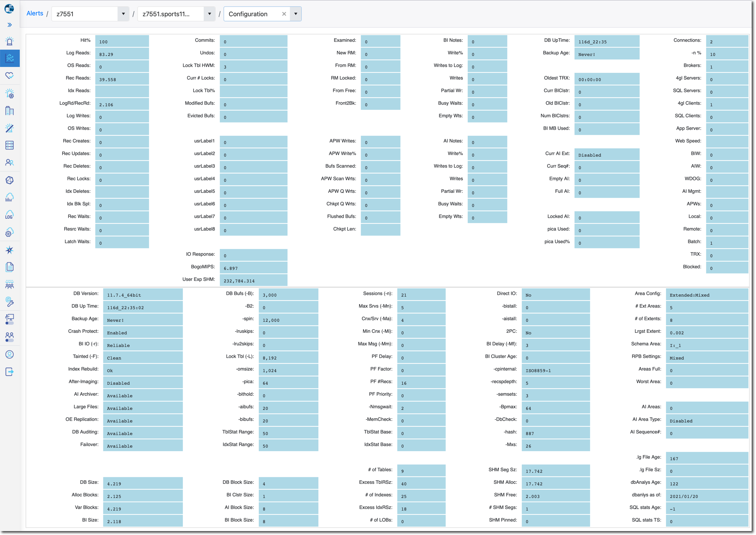This screenshot has width=756, height=535.
Task: Select the highlighted chart dashboard icon
Action: point(9,58)
